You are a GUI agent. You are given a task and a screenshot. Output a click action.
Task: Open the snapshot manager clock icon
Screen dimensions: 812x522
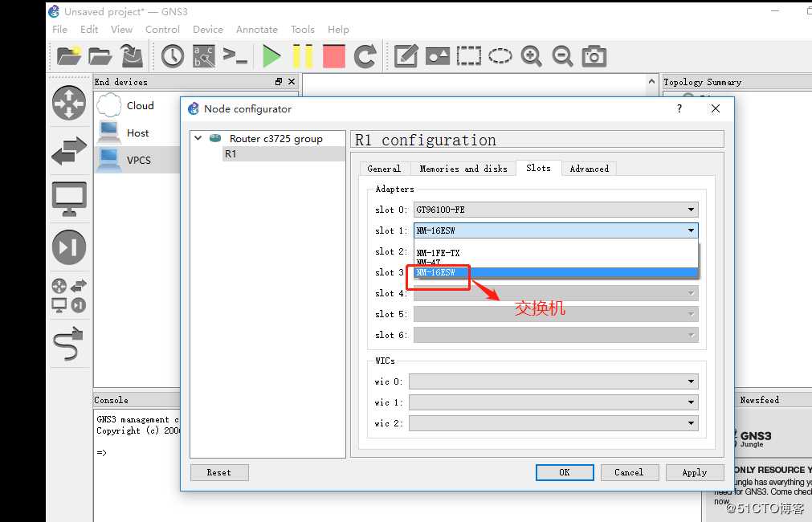[x=173, y=56]
